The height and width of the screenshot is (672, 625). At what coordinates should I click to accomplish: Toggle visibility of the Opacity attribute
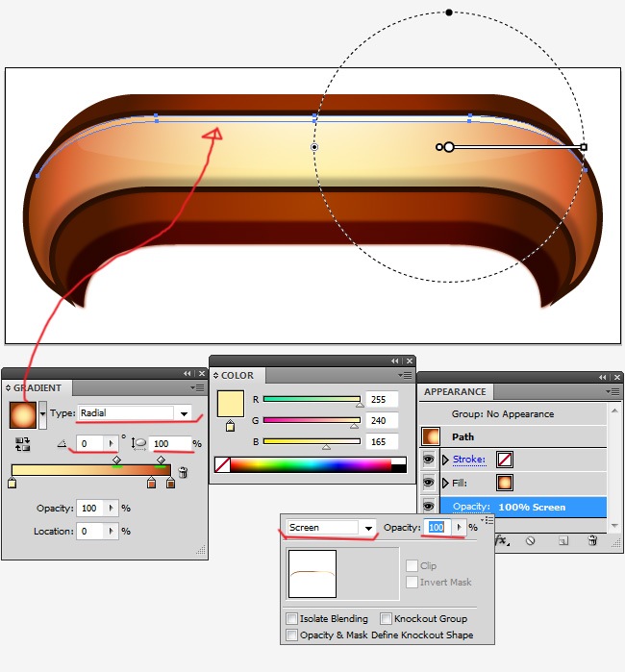(x=428, y=506)
